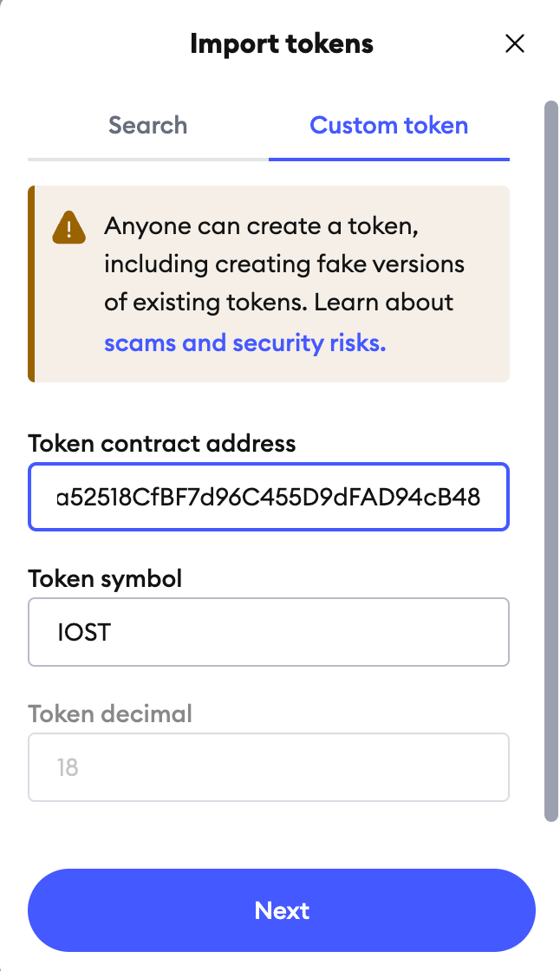Screen dimensions: 560x971
Task: Click the line 'including creating fake versions'
Action: [284, 264]
